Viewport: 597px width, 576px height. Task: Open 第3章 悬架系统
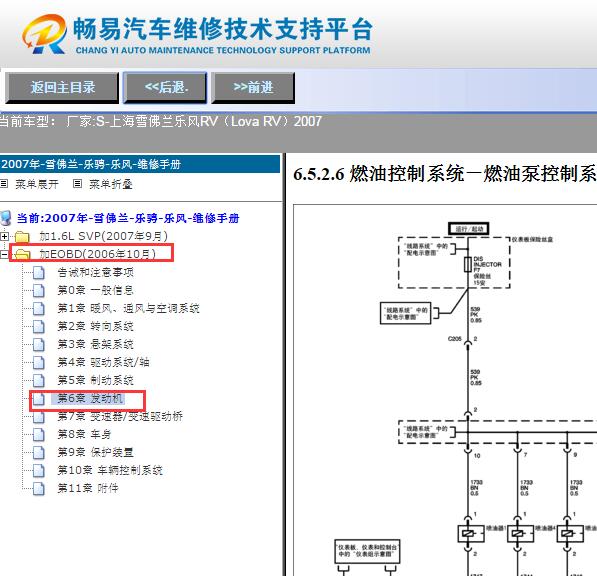click(95, 344)
